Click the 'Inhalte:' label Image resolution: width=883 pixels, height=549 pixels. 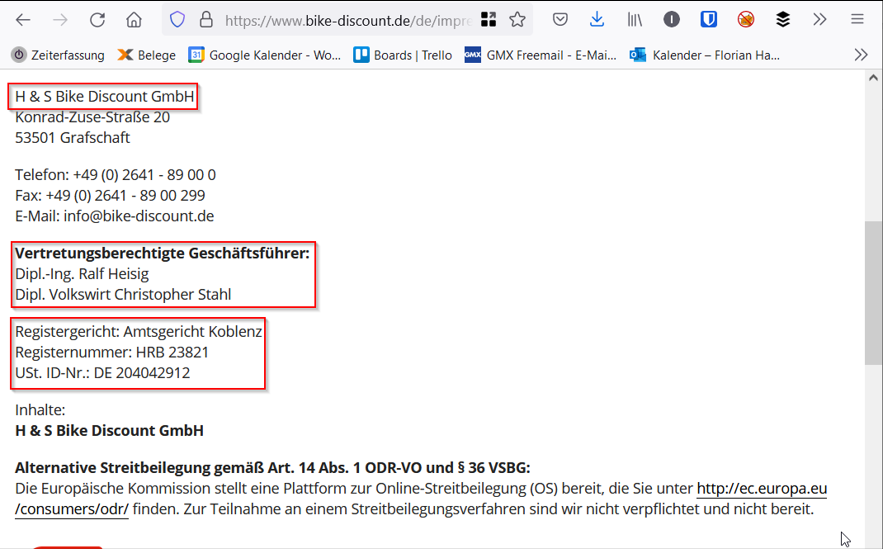[x=40, y=410]
